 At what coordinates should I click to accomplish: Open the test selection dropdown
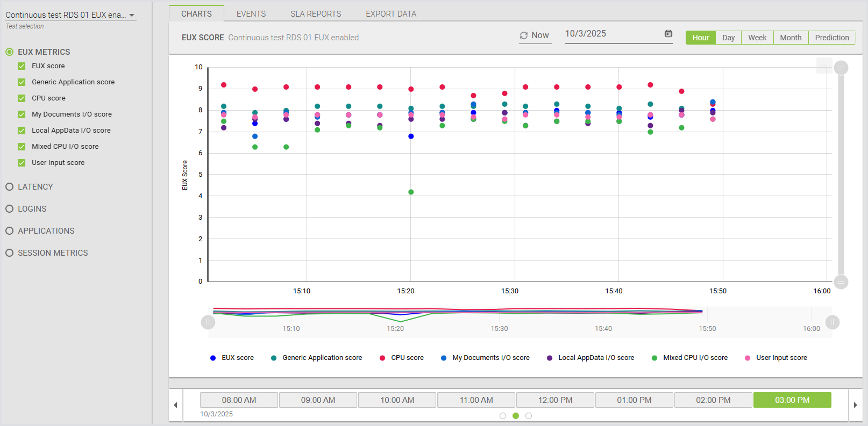tap(132, 15)
